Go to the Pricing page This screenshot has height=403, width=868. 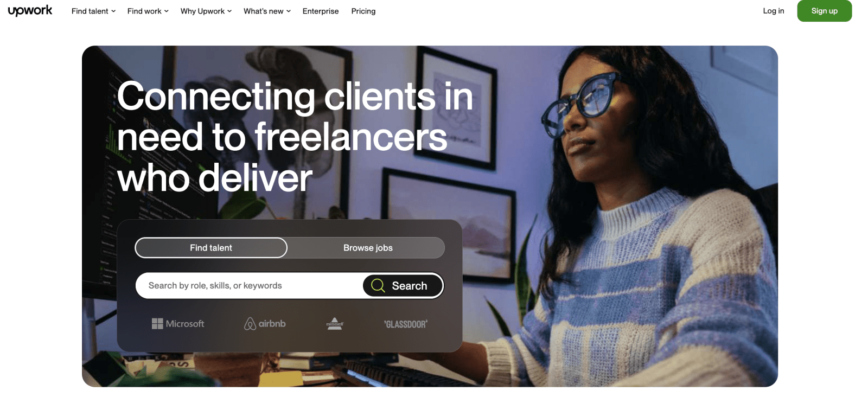coord(363,11)
